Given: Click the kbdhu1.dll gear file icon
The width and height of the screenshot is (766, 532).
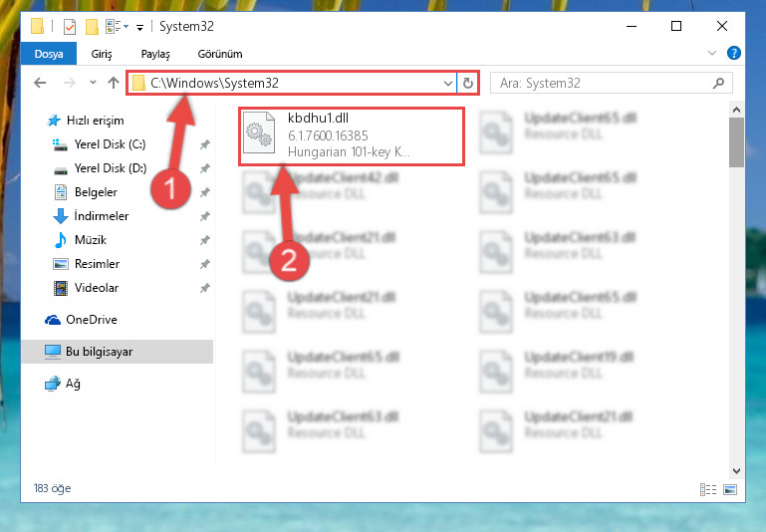Looking at the screenshot, I should click(259, 132).
